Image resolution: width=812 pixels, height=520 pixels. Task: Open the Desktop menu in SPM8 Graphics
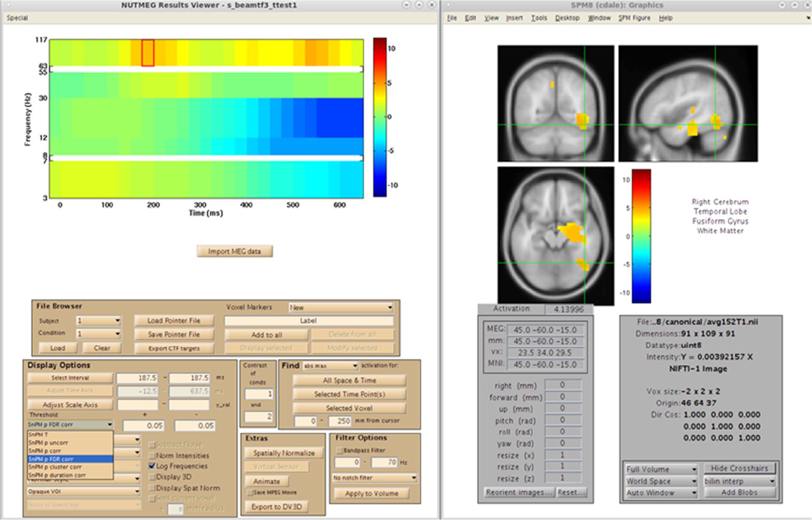point(567,18)
